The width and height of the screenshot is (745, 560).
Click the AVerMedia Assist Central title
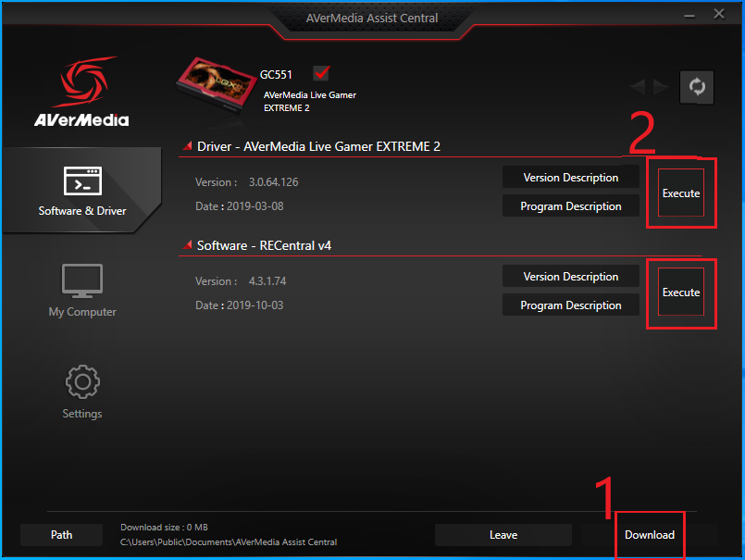tap(371, 19)
